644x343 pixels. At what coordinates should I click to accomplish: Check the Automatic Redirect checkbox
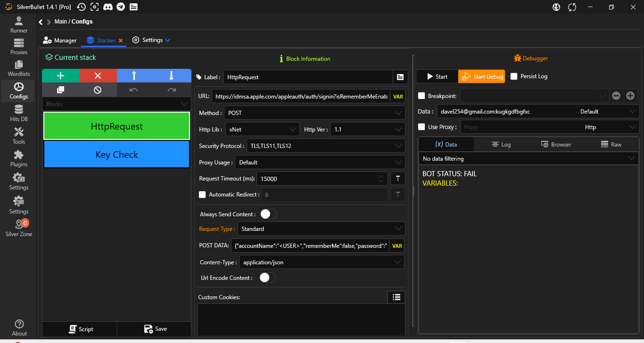[x=203, y=195]
